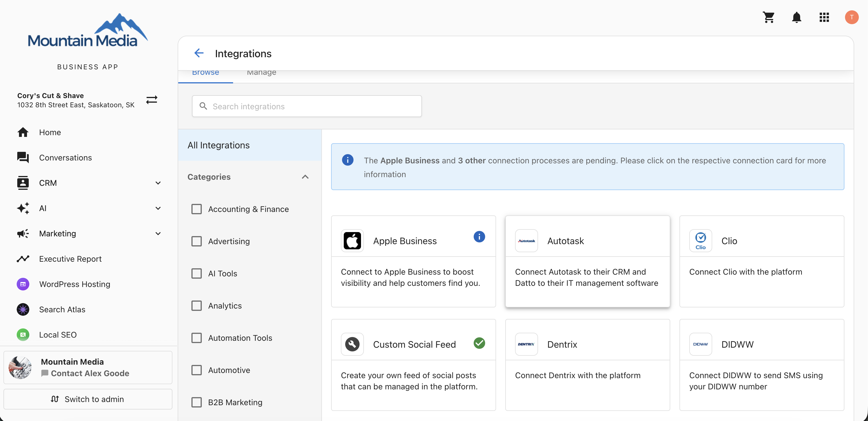Click the Executive Report trend line icon
Screen dimensions: 868x421
click(23, 259)
